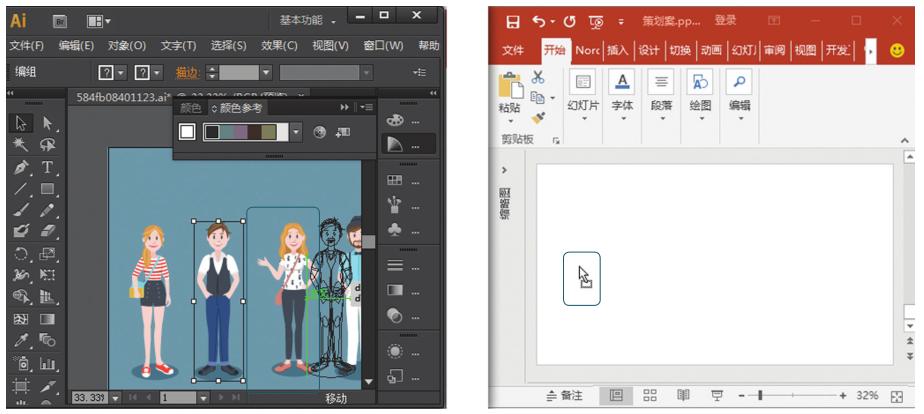Screen dimensions: 924x414
Task: Expand the collapsed slide thumbnails pane
Action: pos(503,172)
